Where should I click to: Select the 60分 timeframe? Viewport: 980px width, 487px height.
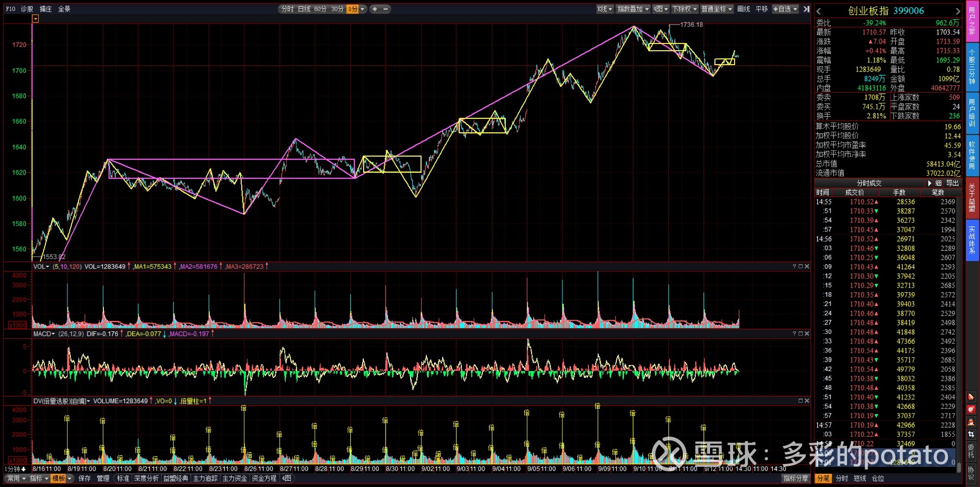pyautogui.click(x=320, y=9)
